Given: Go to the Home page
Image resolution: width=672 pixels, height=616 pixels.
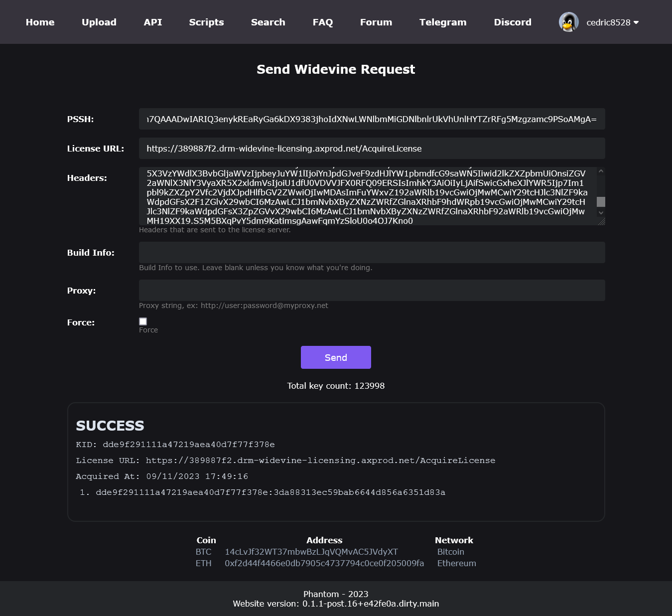Looking at the screenshot, I should click(x=40, y=22).
